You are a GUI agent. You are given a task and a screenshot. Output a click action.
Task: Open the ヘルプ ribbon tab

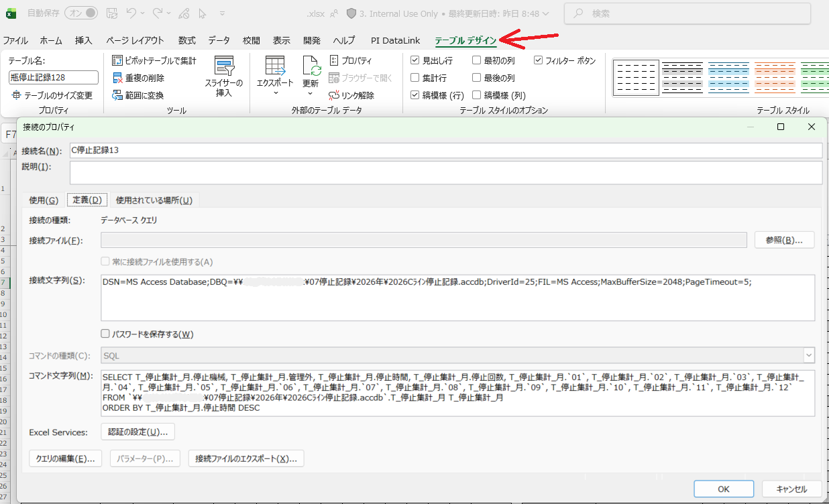[x=344, y=40]
